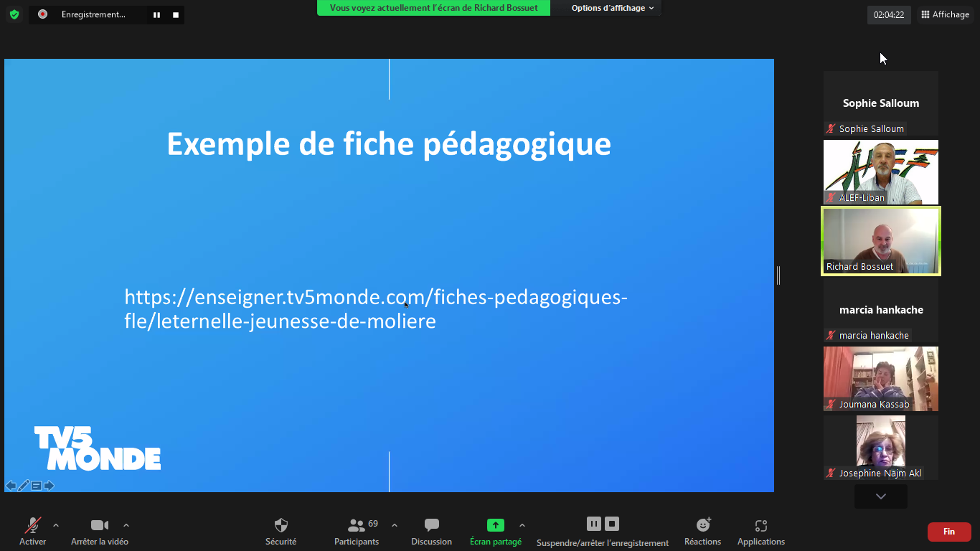Expand audio options arrow next to Activer
980x551 pixels.
[x=56, y=525]
